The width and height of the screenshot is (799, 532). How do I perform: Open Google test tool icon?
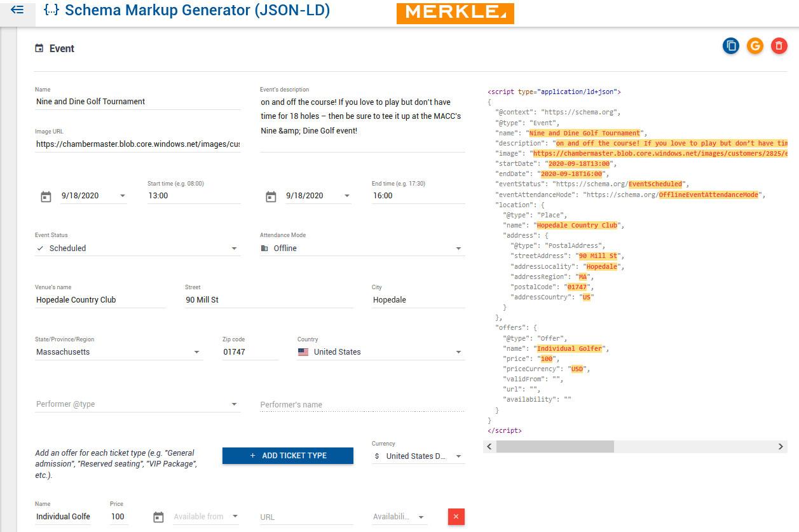(755, 46)
